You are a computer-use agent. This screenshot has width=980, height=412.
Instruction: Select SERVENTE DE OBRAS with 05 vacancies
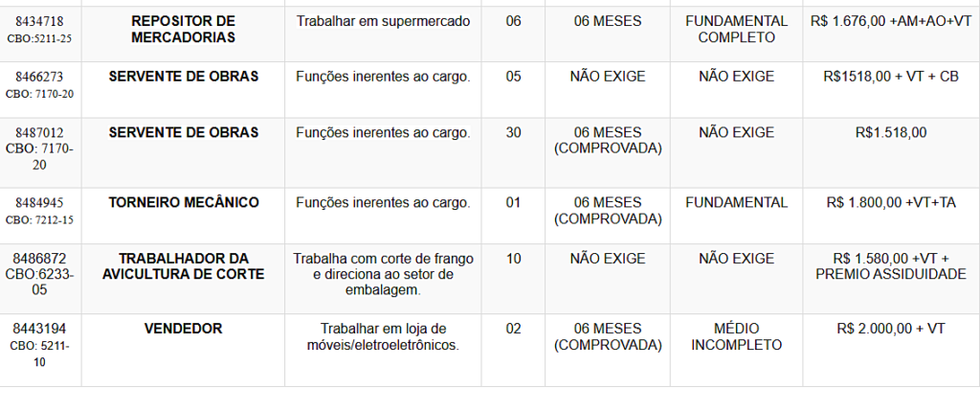pyautogui.click(x=183, y=77)
